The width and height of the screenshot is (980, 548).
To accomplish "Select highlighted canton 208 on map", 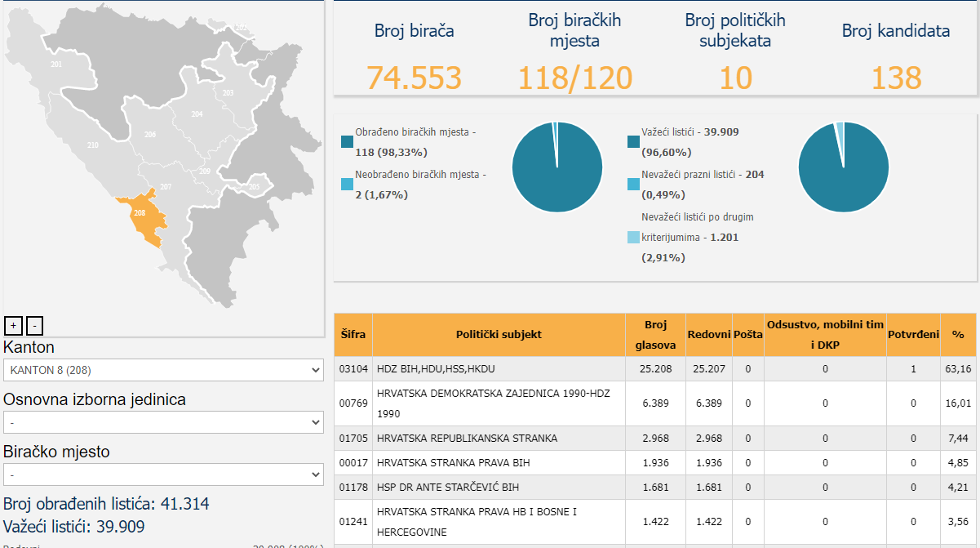I will [x=143, y=218].
